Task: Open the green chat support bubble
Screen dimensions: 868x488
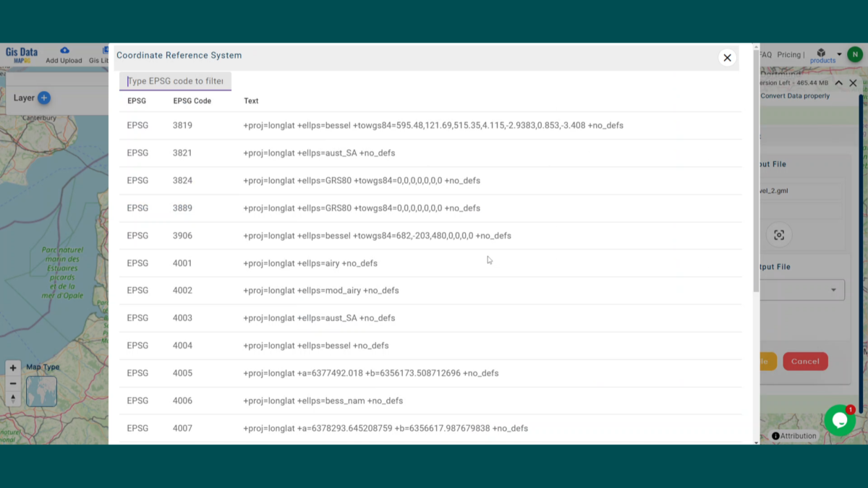Action: 839,420
